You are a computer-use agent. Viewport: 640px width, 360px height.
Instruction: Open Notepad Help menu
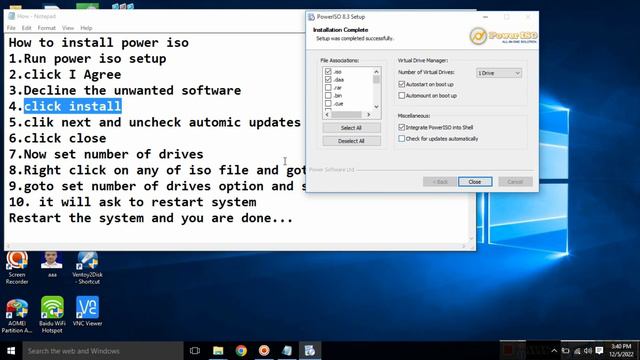coord(86,28)
